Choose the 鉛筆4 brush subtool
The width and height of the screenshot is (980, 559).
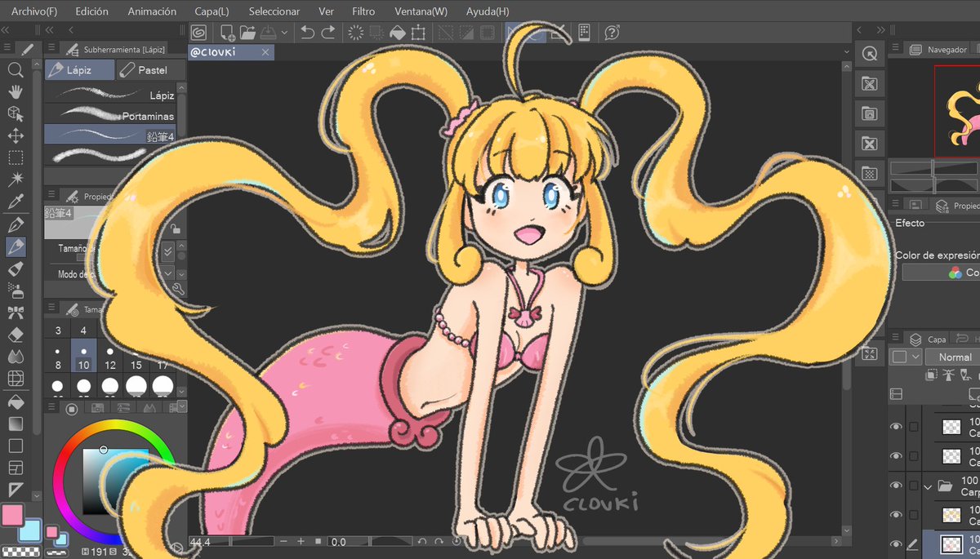pyautogui.click(x=109, y=135)
